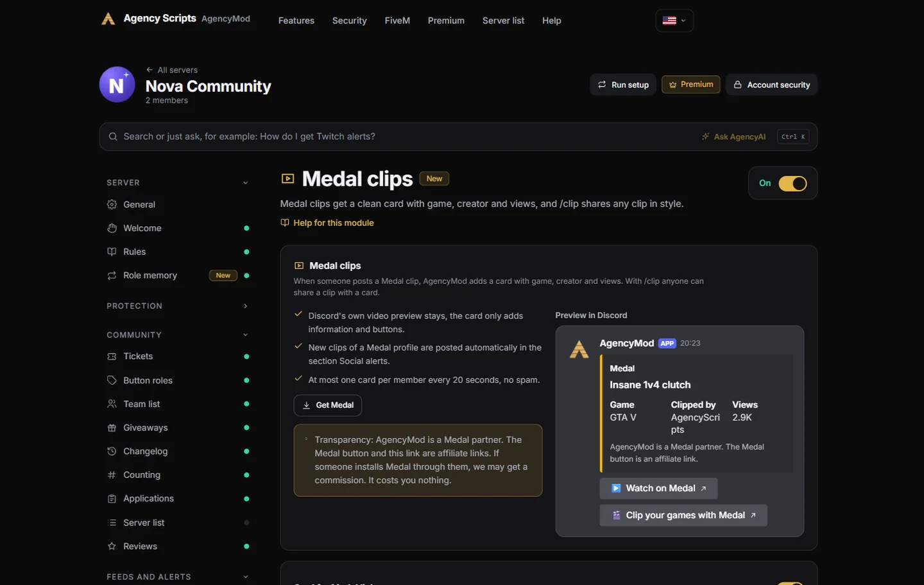Screen dimensions: 924x585
Task: Click the Giveaways gift icon
Action: point(112,428)
